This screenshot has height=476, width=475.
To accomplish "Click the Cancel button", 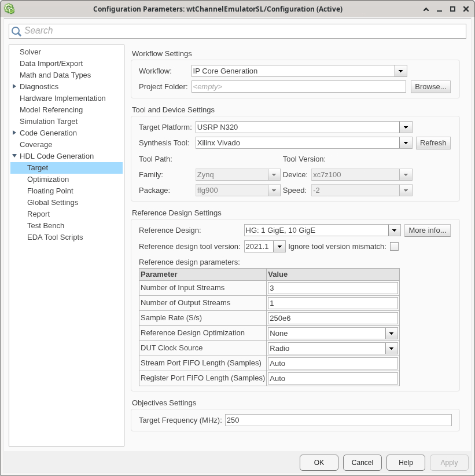I will pos(362,462).
